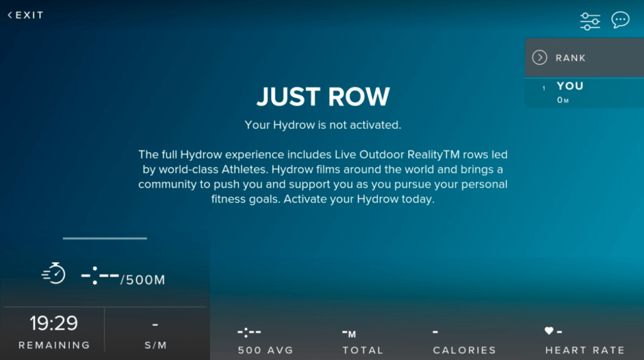
Task: Click the TOTAL meters metric
Action: click(363, 342)
